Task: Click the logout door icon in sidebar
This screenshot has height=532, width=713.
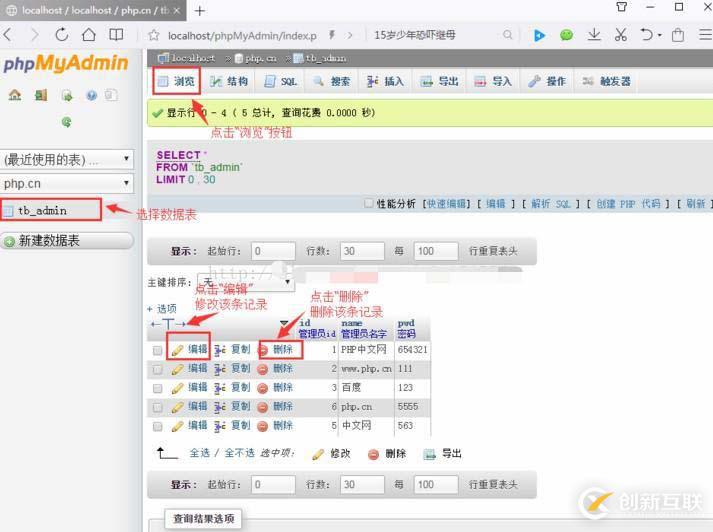Action: 41,95
